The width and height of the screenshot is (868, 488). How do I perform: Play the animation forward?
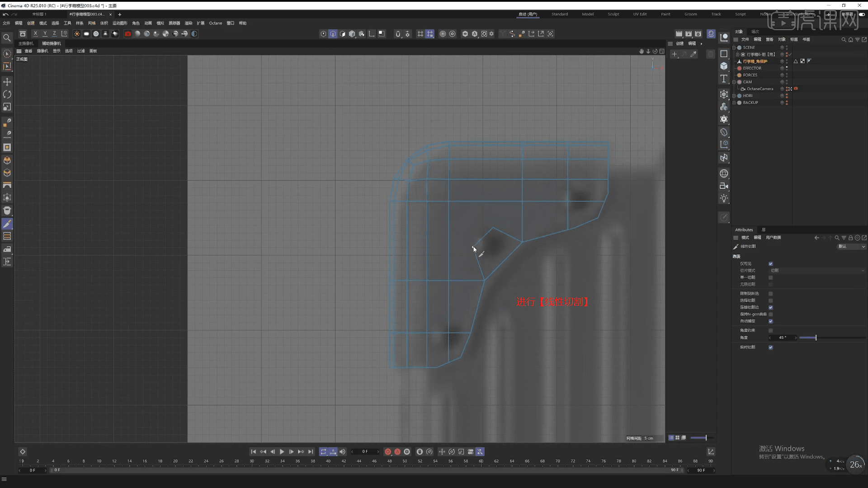click(x=282, y=452)
